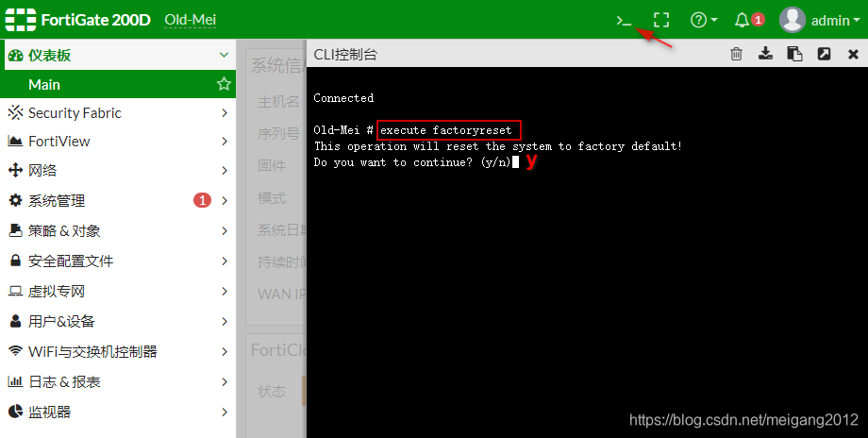Expand the 虚拟专网 chevron
Screen dimensions: 868x438
[x=225, y=292]
